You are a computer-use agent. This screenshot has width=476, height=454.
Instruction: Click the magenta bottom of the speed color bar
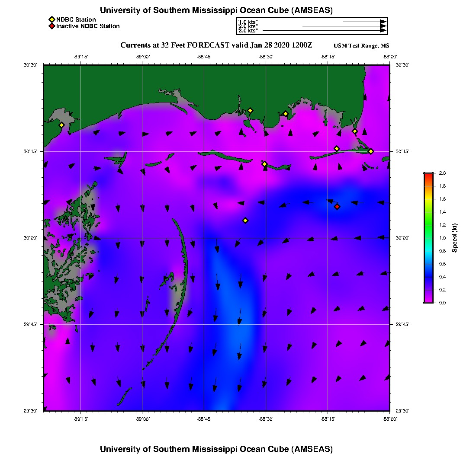429,300
